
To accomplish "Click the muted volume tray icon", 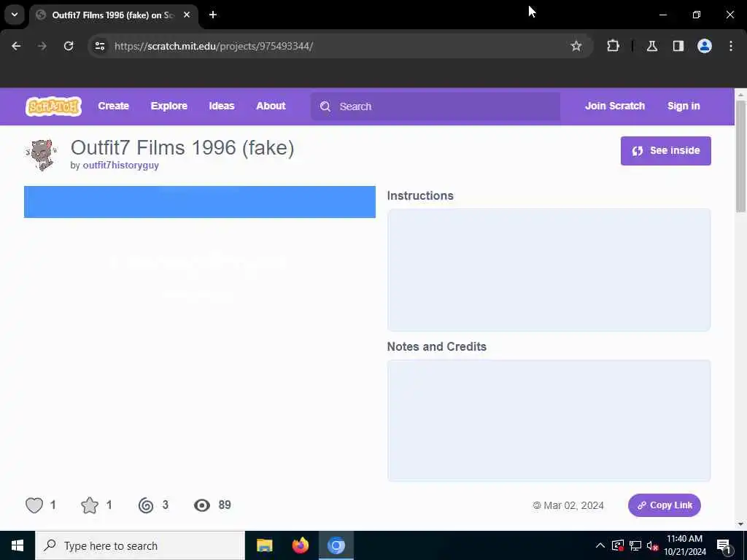I will point(652,545).
